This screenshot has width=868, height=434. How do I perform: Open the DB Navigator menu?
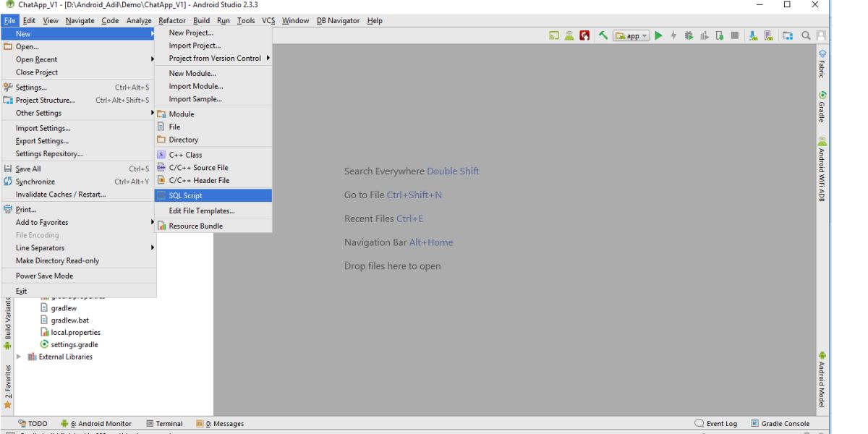coord(338,21)
